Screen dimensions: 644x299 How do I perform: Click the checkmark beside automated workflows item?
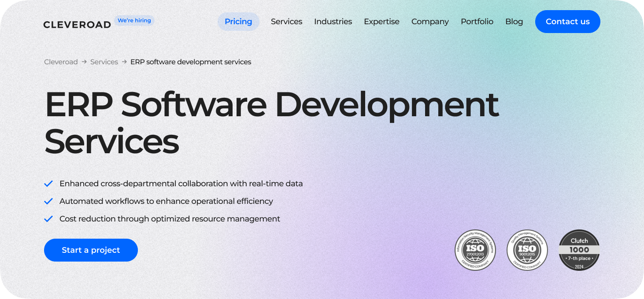point(48,201)
